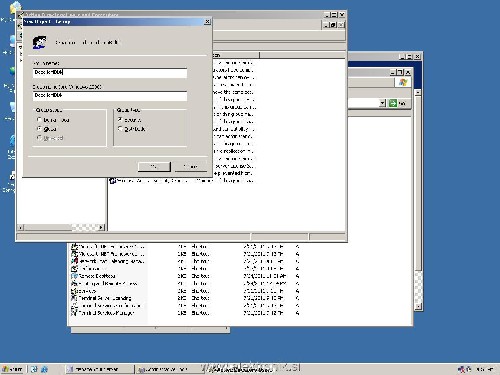Select the Terminal Server Licensing icon
500x375 pixels.
coord(74,298)
